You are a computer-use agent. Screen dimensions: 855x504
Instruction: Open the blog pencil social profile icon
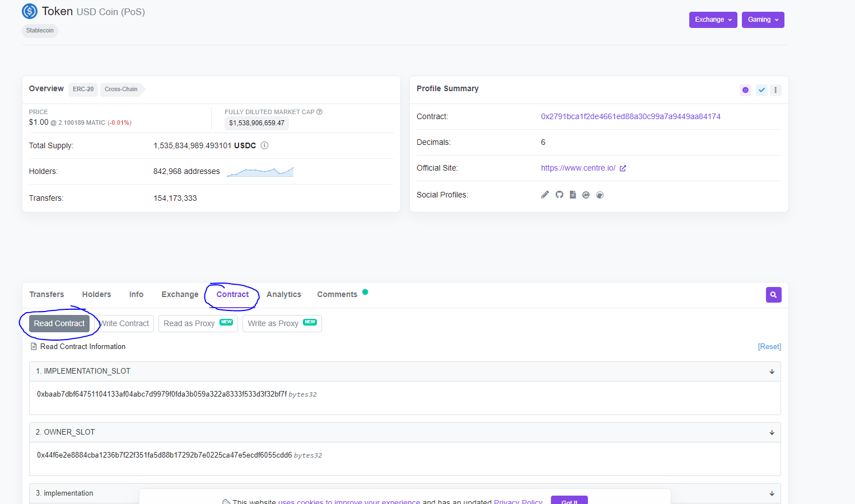[x=545, y=195]
